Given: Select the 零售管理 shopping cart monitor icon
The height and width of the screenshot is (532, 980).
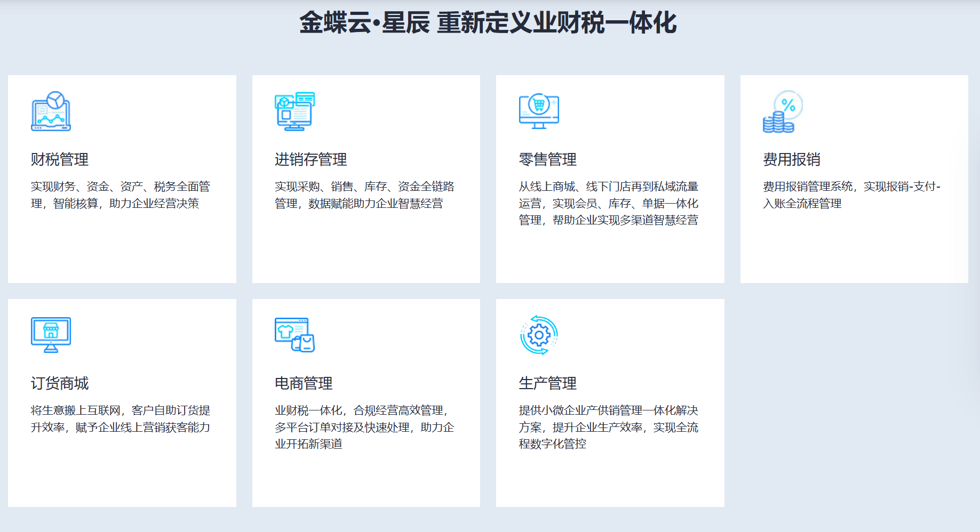Looking at the screenshot, I should click(539, 111).
